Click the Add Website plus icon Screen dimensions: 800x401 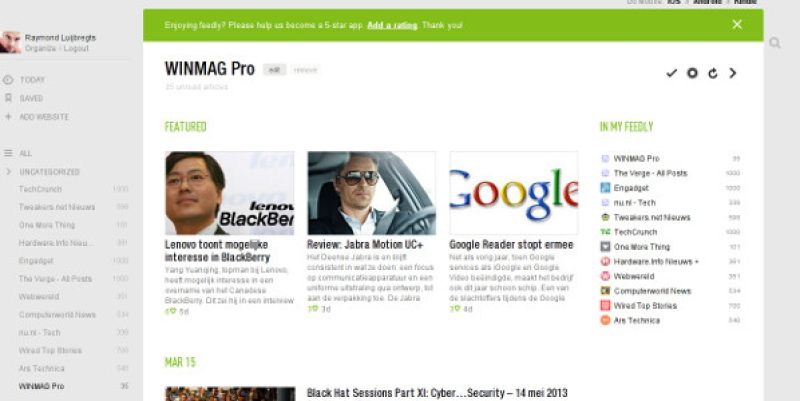(x=8, y=116)
